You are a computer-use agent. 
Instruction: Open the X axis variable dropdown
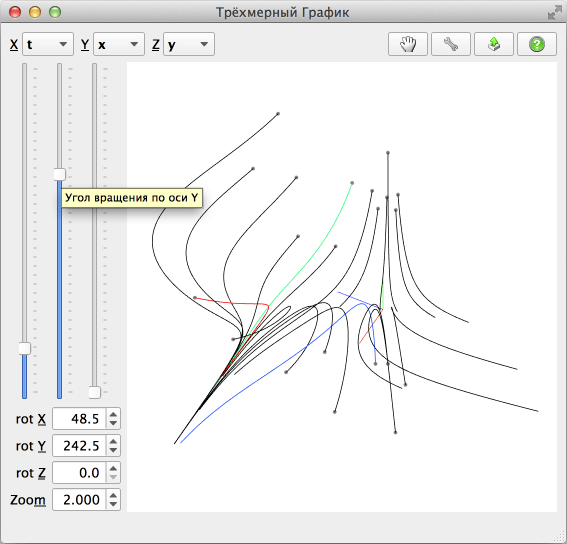[48, 44]
